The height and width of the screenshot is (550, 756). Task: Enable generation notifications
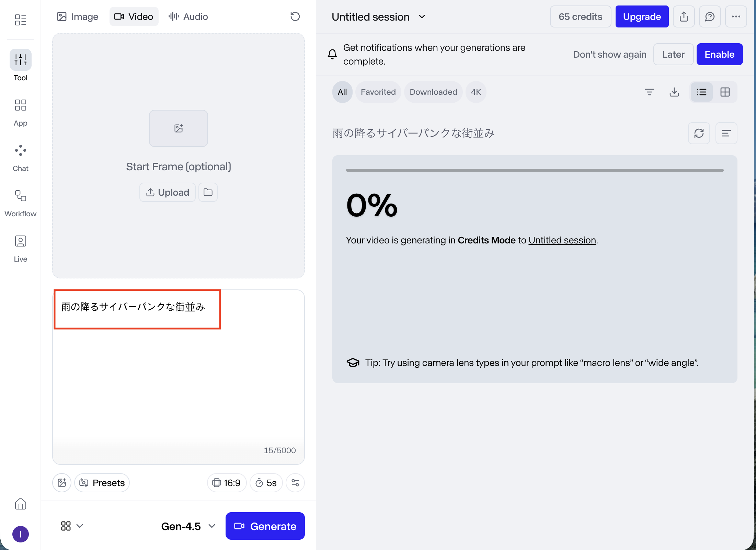coord(719,54)
